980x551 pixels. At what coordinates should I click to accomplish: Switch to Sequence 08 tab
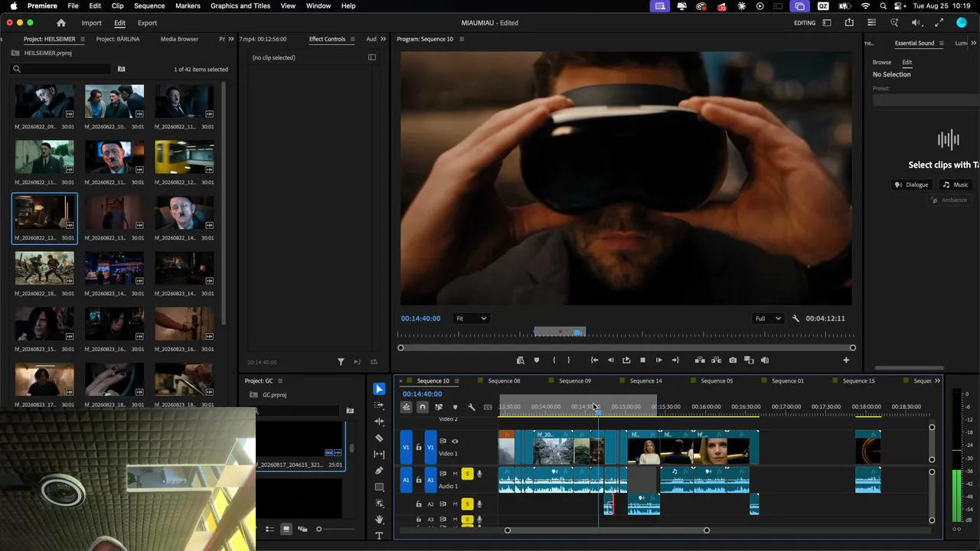pos(504,381)
